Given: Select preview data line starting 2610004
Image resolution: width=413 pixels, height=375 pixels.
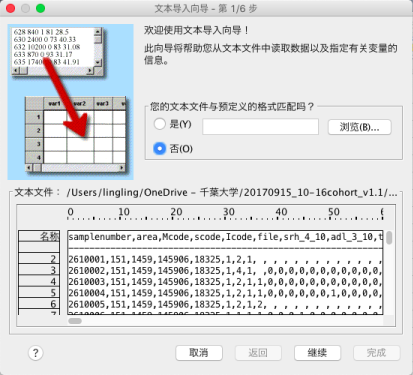Looking at the screenshot, I should click(x=225, y=293).
